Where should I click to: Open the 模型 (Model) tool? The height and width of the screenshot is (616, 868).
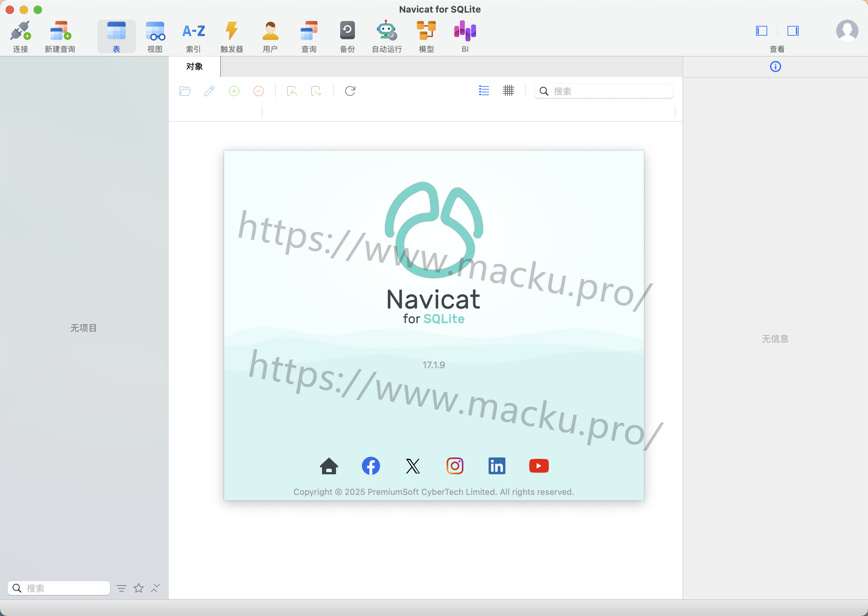coord(426,36)
